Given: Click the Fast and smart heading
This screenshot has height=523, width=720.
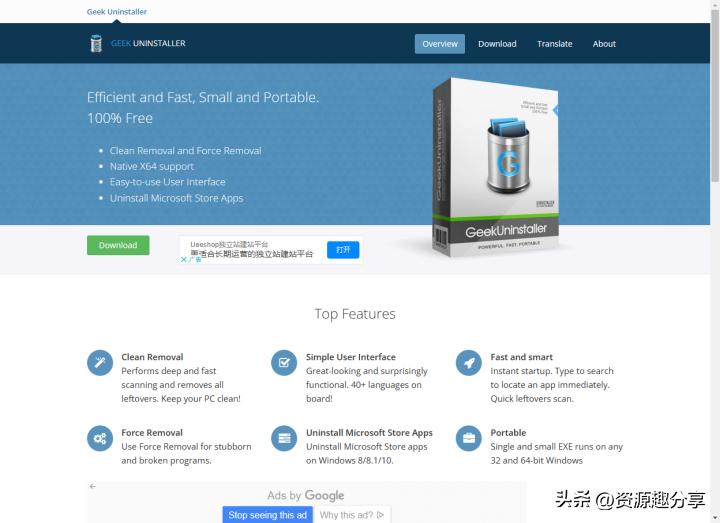Looking at the screenshot, I should point(521,357).
